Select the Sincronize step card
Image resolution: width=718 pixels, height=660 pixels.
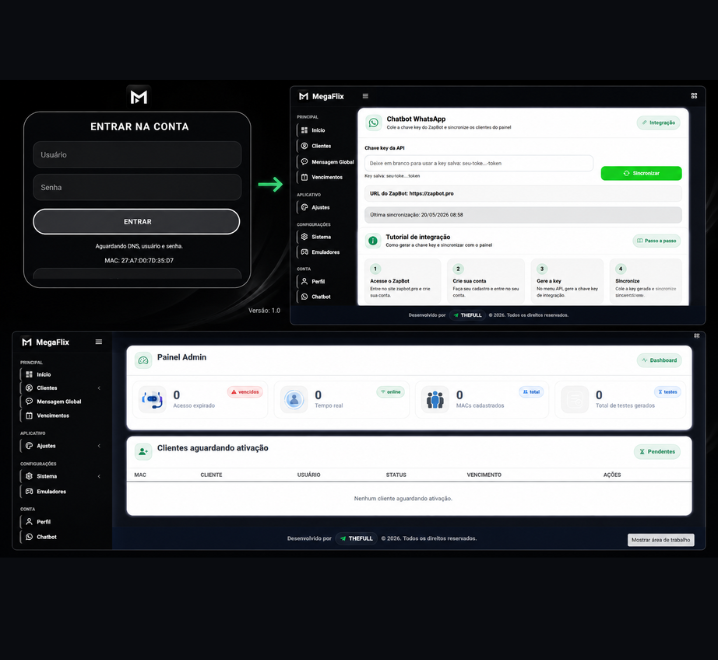646,281
